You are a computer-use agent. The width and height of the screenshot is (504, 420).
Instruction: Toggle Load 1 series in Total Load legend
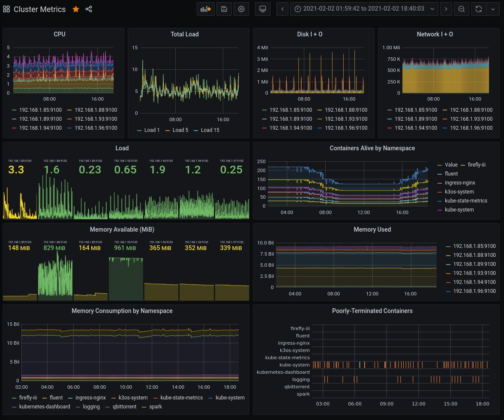[152, 130]
